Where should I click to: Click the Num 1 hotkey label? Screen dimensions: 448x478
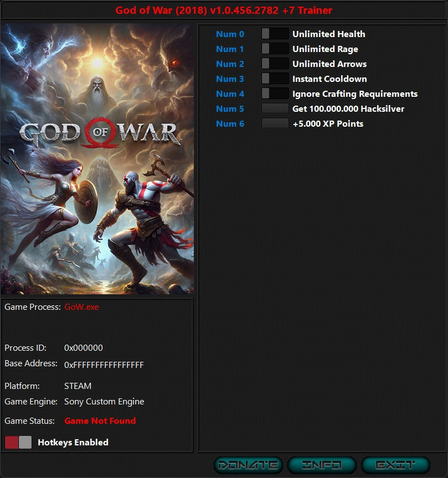coord(230,49)
